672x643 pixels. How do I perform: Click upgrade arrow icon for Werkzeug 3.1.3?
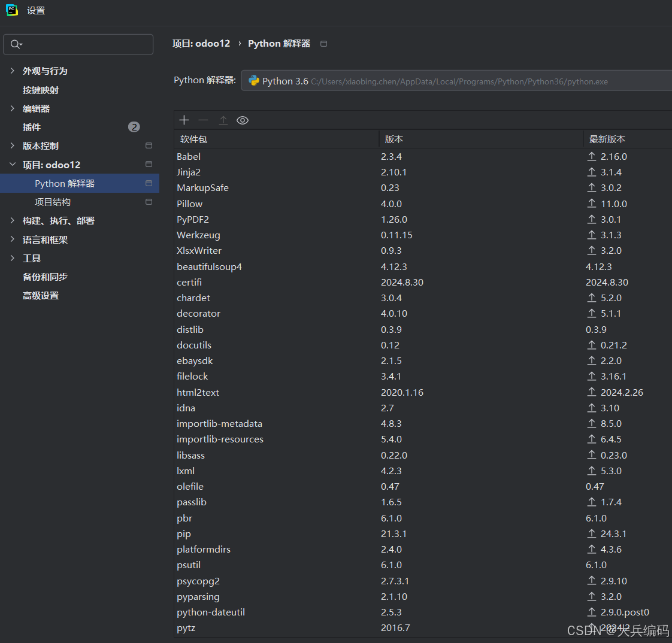591,235
